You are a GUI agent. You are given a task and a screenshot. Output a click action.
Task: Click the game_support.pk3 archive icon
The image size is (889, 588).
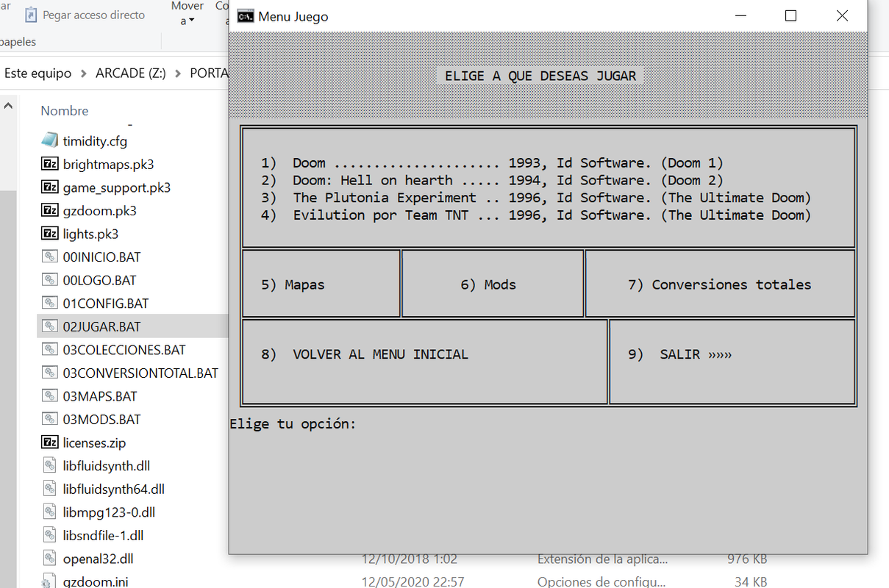coord(49,187)
